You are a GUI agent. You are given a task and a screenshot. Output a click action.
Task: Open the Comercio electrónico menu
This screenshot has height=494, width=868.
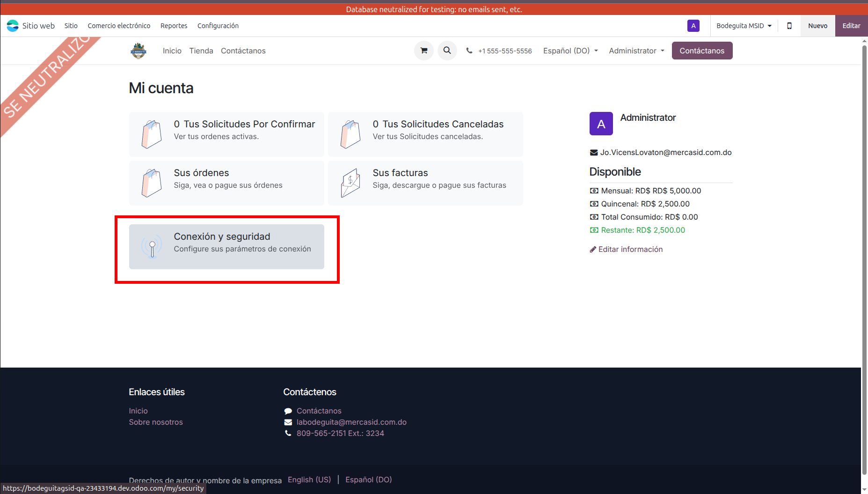click(119, 26)
